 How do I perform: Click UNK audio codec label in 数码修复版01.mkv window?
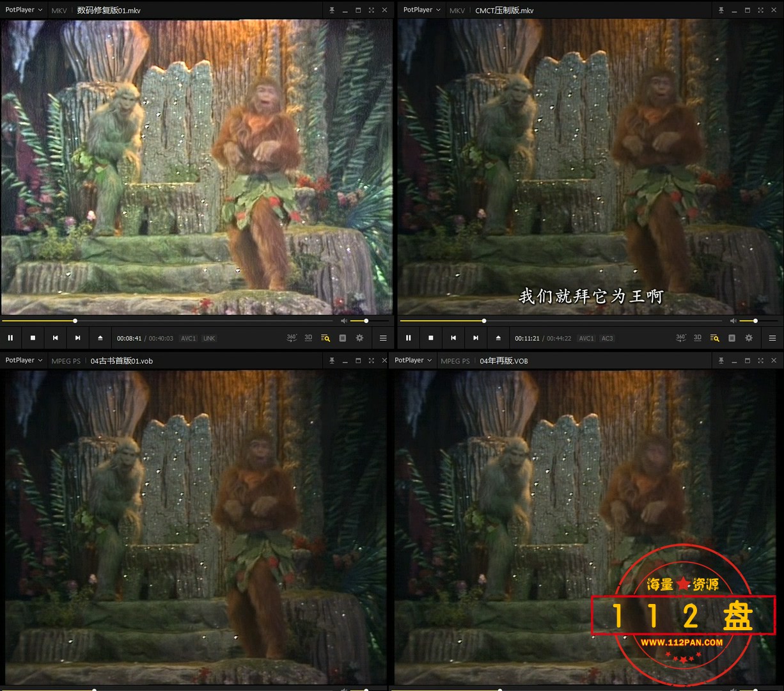pyautogui.click(x=209, y=338)
